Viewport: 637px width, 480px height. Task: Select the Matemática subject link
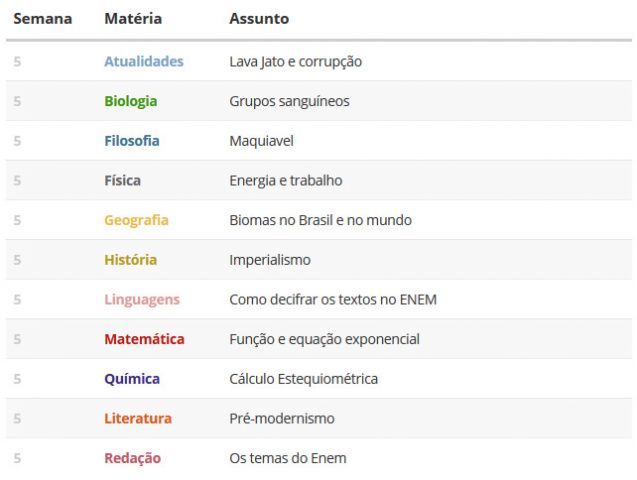click(144, 339)
